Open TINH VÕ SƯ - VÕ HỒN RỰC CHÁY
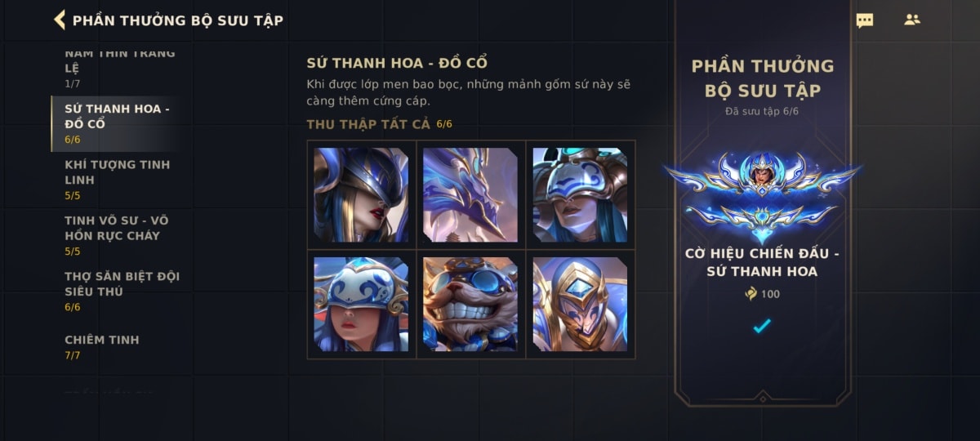Screen dimensions: 980x441 coord(117,235)
